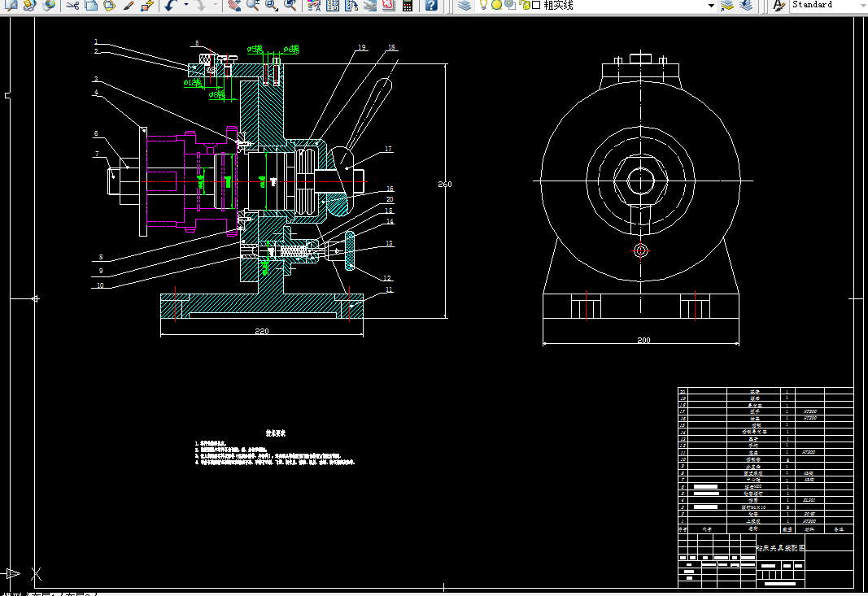868x596 pixels.
Task: Open the undo history dropdown arrow
Action: tap(185, 6)
